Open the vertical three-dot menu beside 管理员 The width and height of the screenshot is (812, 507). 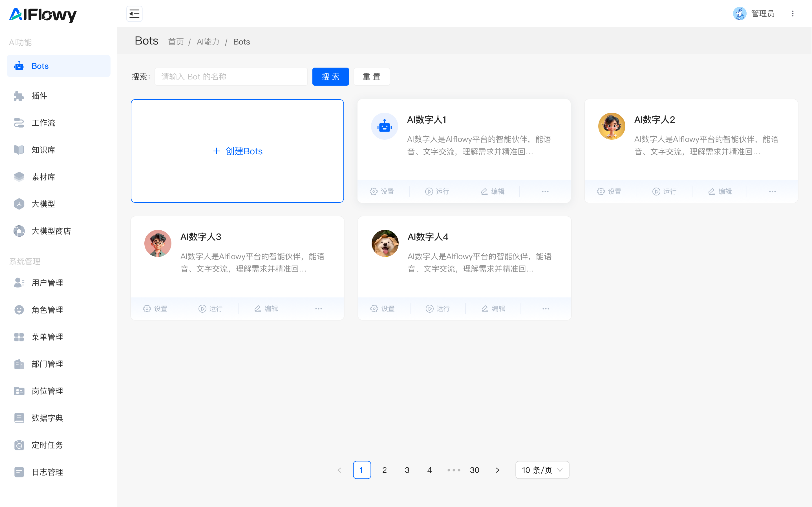(793, 14)
